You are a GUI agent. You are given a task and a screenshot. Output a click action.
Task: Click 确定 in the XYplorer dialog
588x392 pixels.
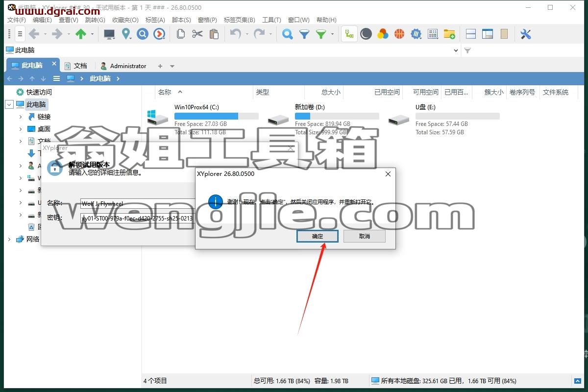pyautogui.click(x=318, y=236)
